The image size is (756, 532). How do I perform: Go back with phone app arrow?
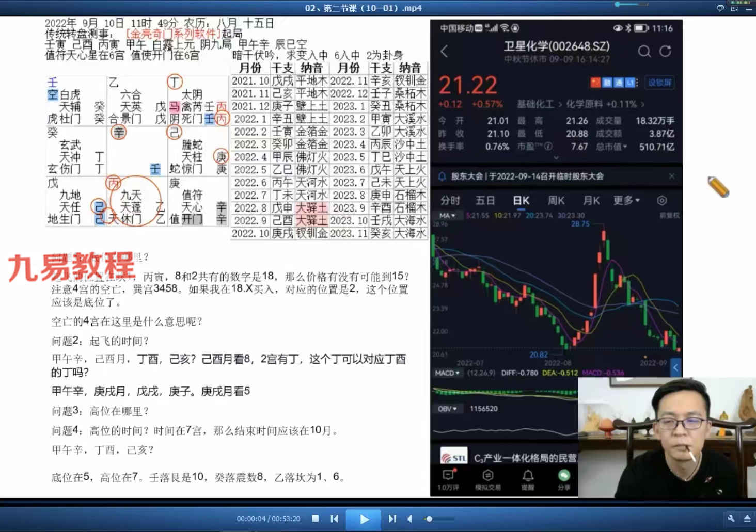[x=444, y=51]
